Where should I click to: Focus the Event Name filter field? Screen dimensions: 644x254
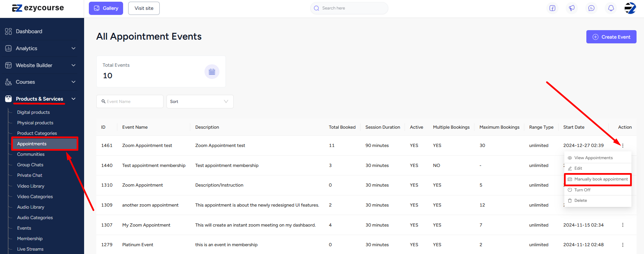click(x=130, y=102)
